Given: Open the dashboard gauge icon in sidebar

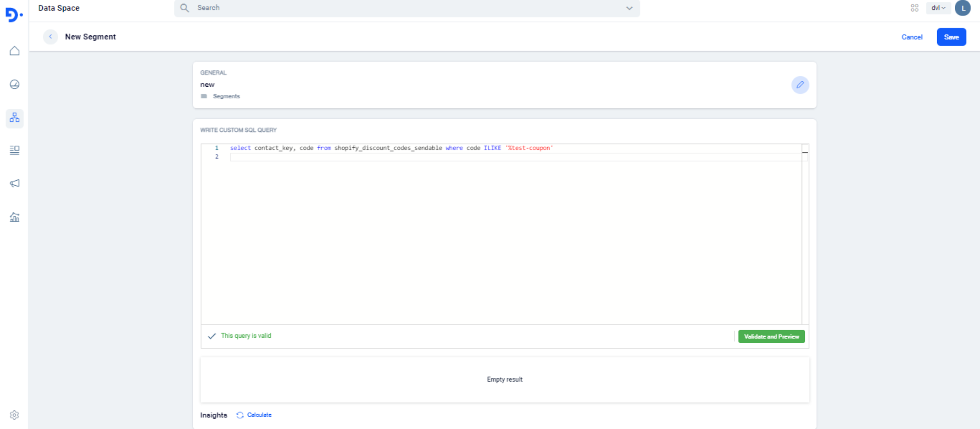Looking at the screenshot, I should tap(14, 84).
